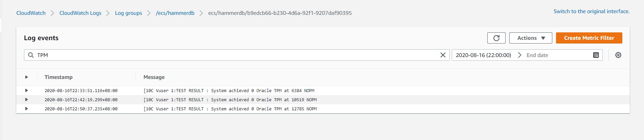Expand the 22:42:19 log event row
The image size is (644, 140).
pos(26,100)
